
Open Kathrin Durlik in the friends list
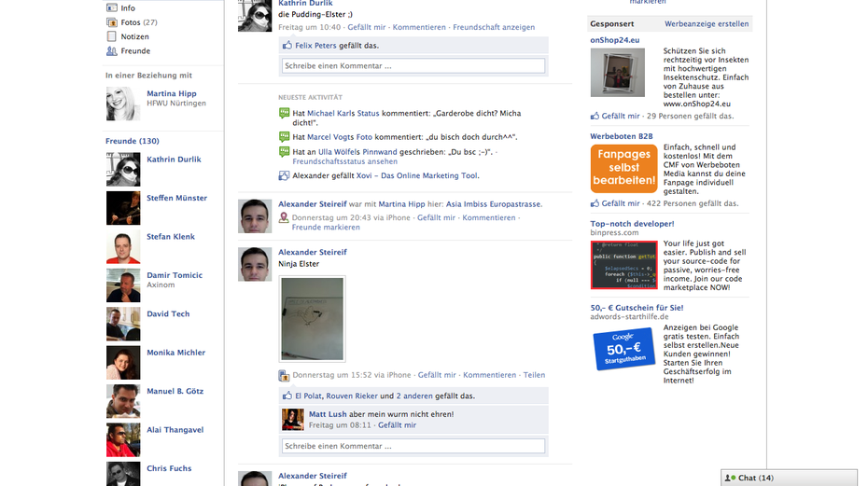pyautogui.click(x=174, y=160)
